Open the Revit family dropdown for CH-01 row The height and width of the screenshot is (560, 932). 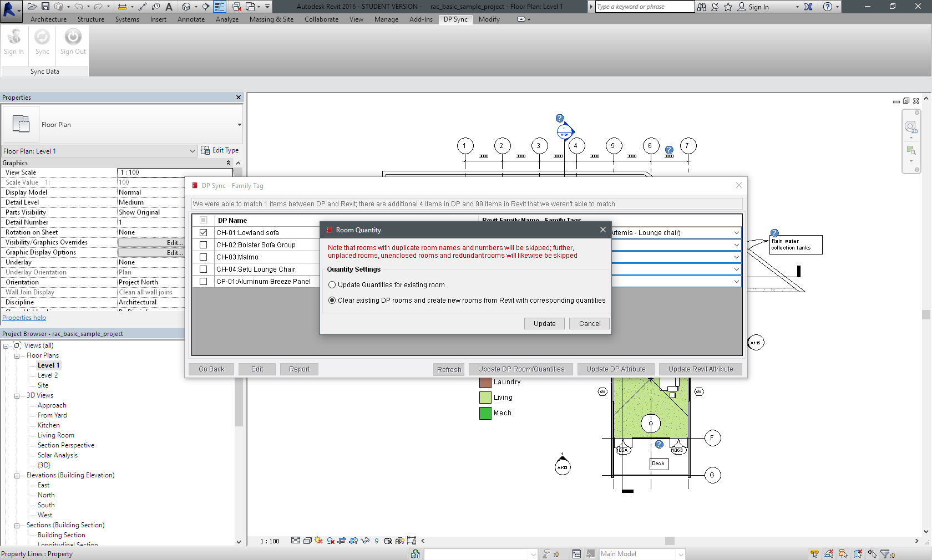click(736, 233)
